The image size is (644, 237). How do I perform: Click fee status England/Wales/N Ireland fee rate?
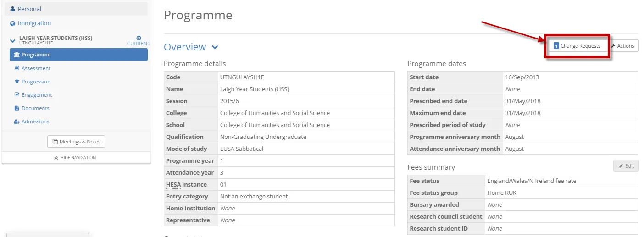[x=532, y=181]
